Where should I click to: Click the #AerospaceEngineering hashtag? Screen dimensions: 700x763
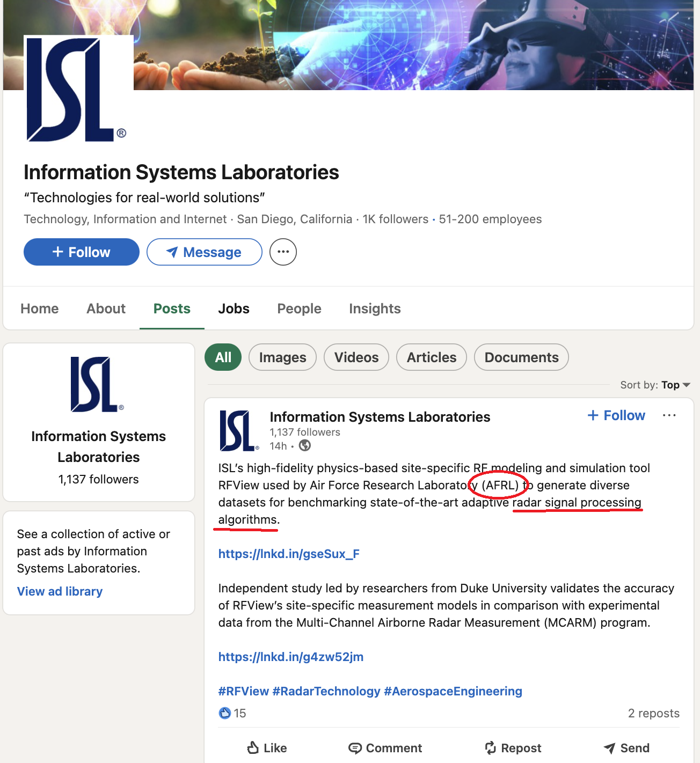click(453, 691)
